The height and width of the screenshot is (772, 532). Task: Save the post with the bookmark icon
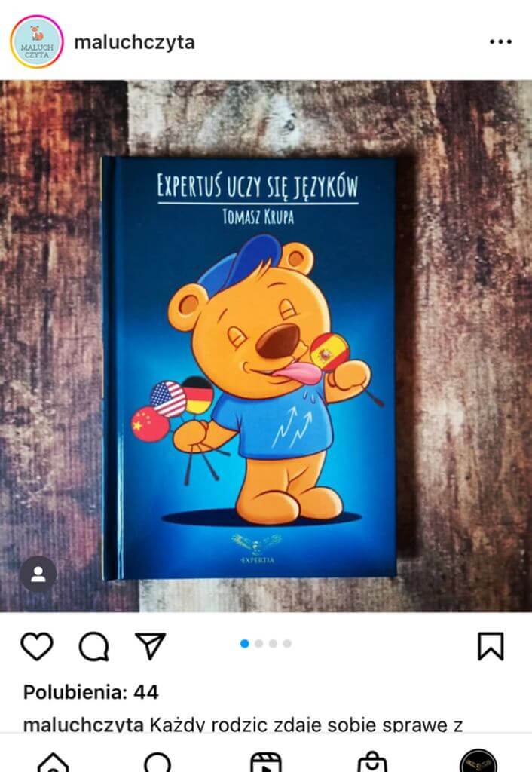[491, 646]
